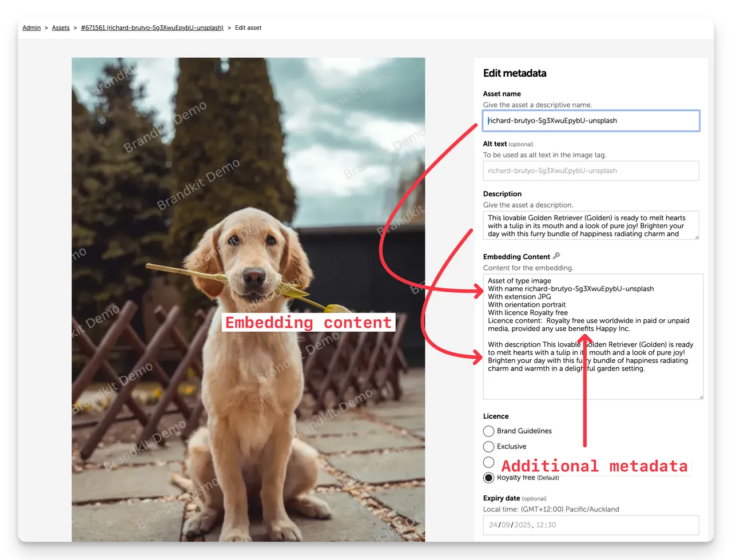This screenshot has height=560, width=732.
Task: Open the #671561 asset breadcrumb link
Action: pos(152,27)
